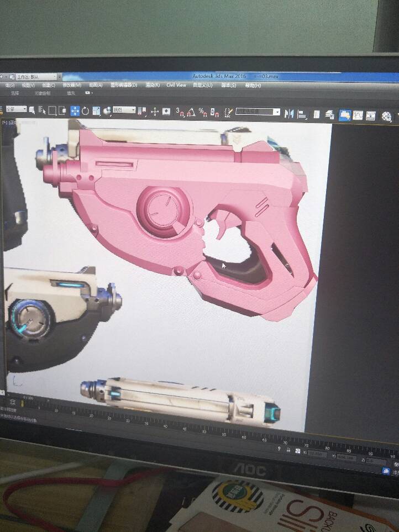The image size is (399, 532).
Task: Click frame 50 on the timeline
Action: (203, 432)
